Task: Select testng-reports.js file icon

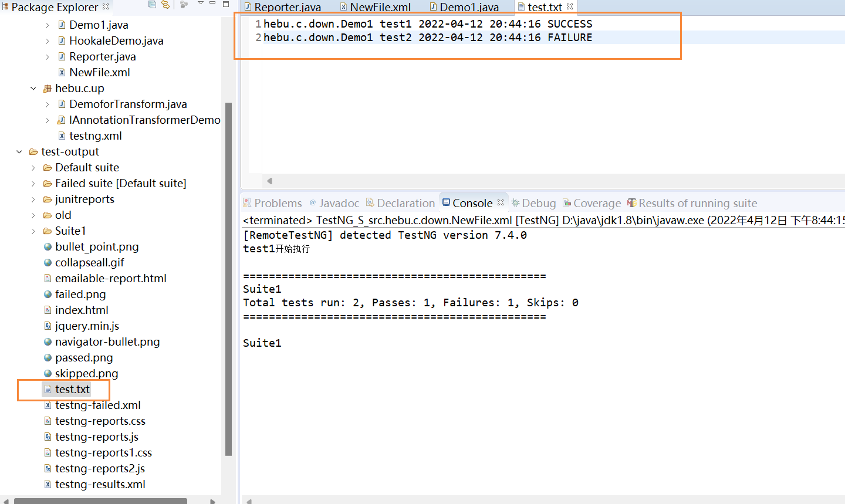Action: (x=48, y=437)
